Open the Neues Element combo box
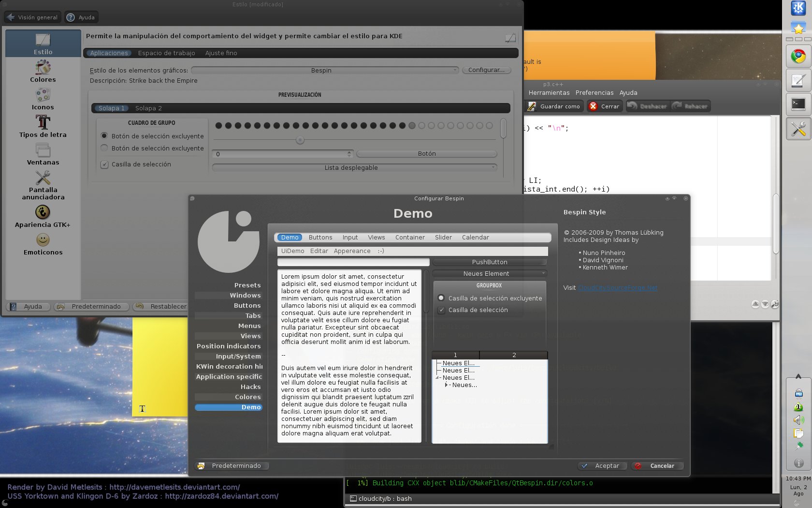Viewport: 812px width, 508px height. click(490, 273)
